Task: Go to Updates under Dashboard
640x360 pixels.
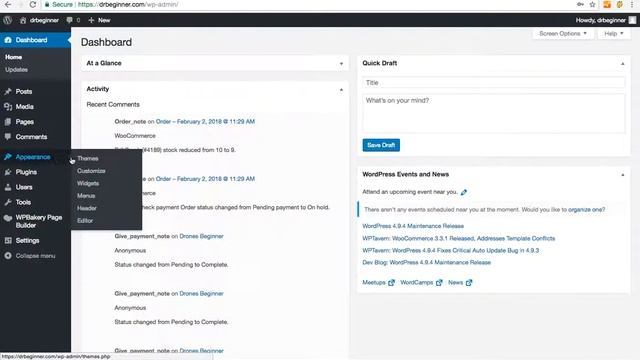Action: pos(16,70)
